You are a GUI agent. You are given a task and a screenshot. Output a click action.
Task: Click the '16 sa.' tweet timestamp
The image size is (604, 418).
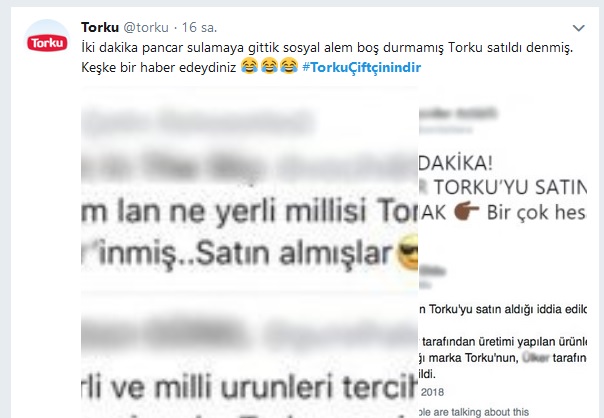[199, 27]
